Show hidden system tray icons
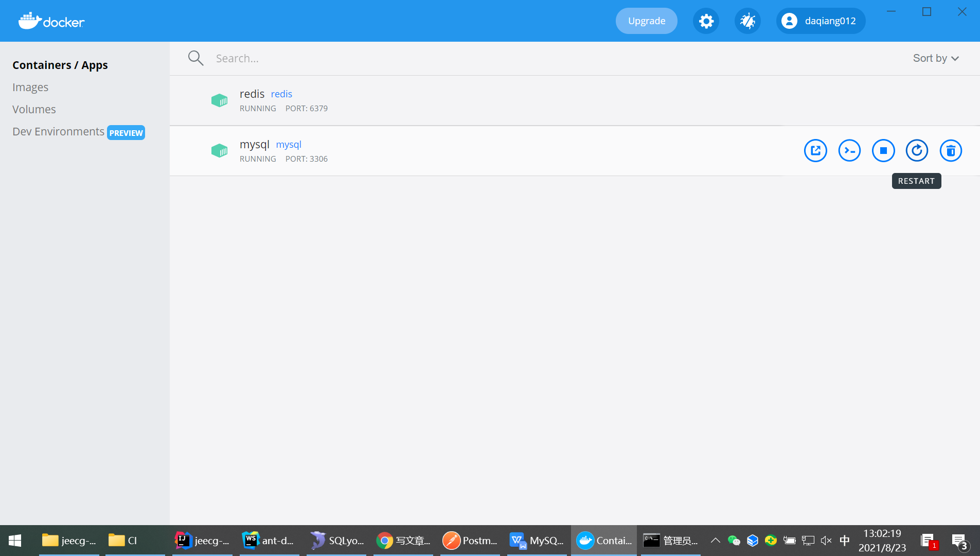This screenshot has height=556, width=980. (715, 541)
